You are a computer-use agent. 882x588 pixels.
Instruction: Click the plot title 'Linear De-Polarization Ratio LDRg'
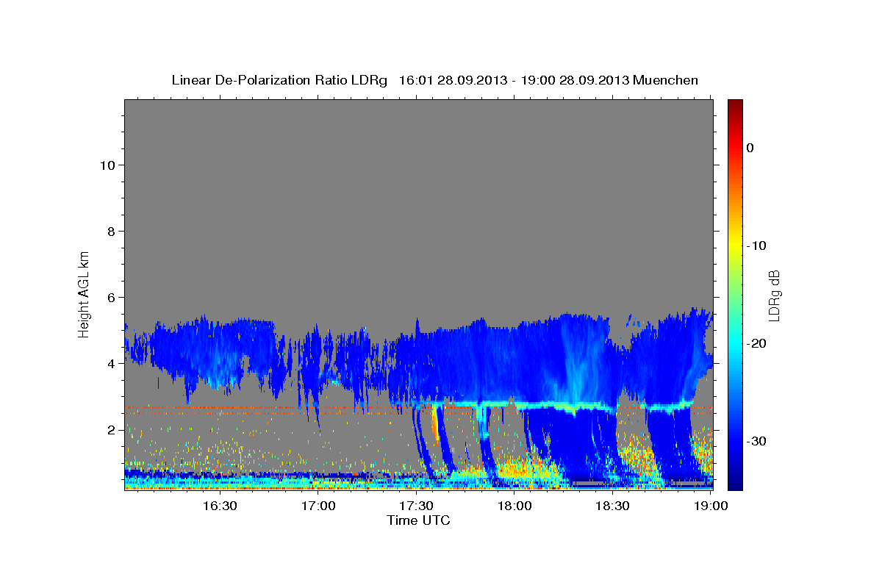pyautogui.click(x=279, y=80)
